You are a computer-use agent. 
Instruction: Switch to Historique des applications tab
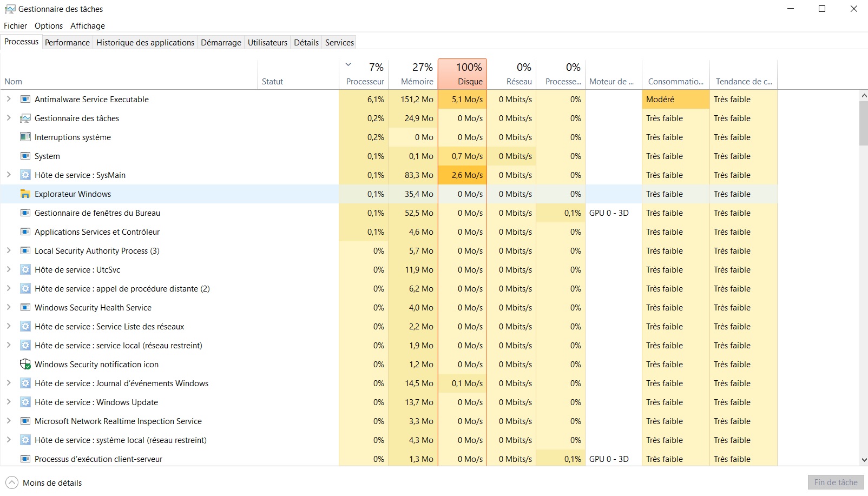pyautogui.click(x=145, y=43)
